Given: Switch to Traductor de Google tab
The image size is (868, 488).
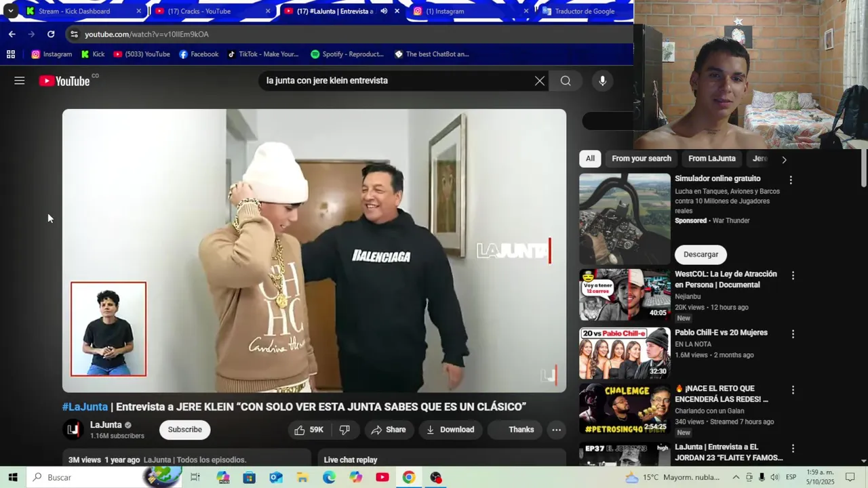Looking at the screenshot, I should [585, 11].
